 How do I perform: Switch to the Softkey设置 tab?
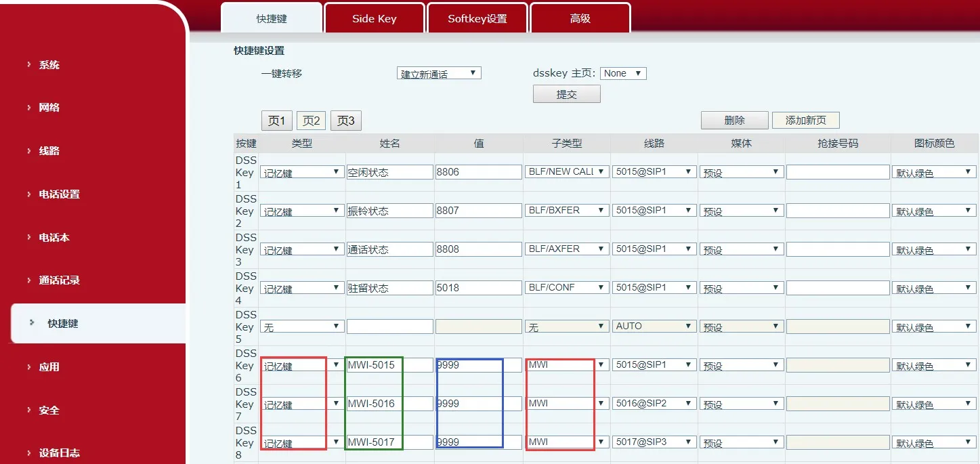tap(477, 18)
